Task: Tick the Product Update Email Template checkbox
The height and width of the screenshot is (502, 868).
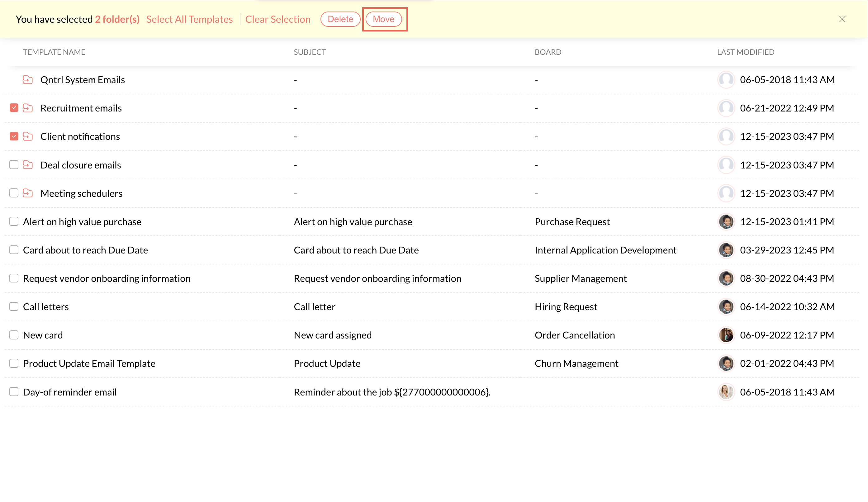Action: pyautogui.click(x=14, y=363)
